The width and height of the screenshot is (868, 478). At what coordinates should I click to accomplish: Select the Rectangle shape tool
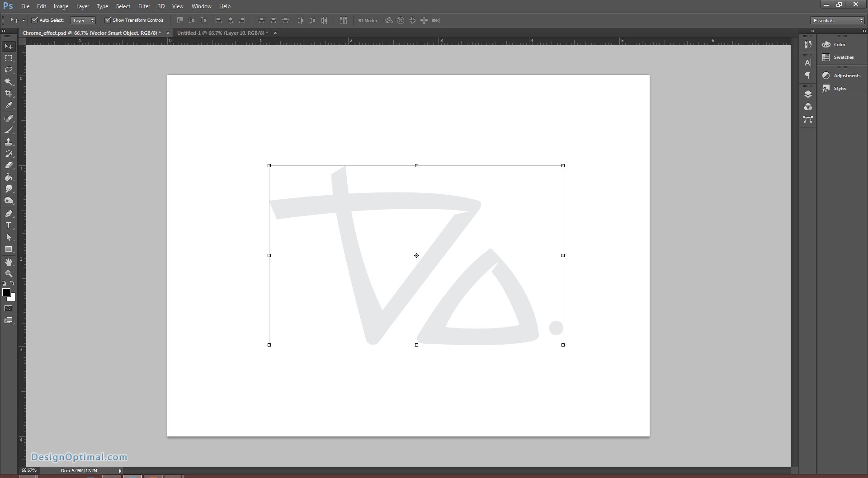[x=9, y=249]
